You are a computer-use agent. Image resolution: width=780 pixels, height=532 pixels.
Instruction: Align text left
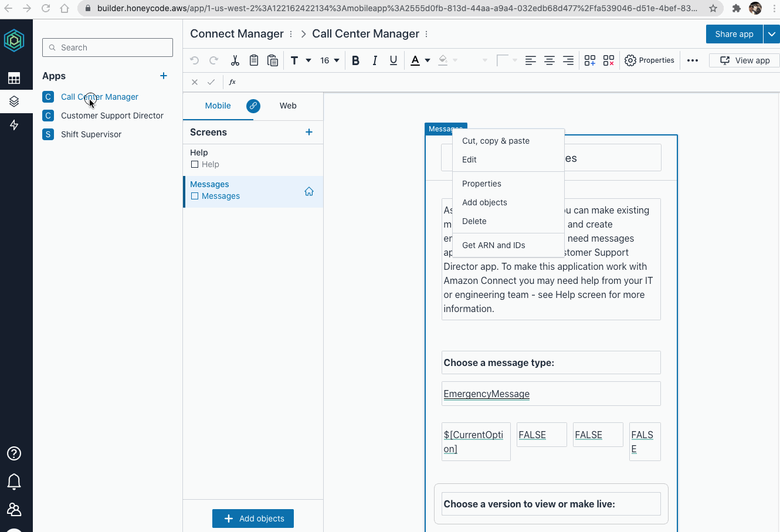coord(531,60)
